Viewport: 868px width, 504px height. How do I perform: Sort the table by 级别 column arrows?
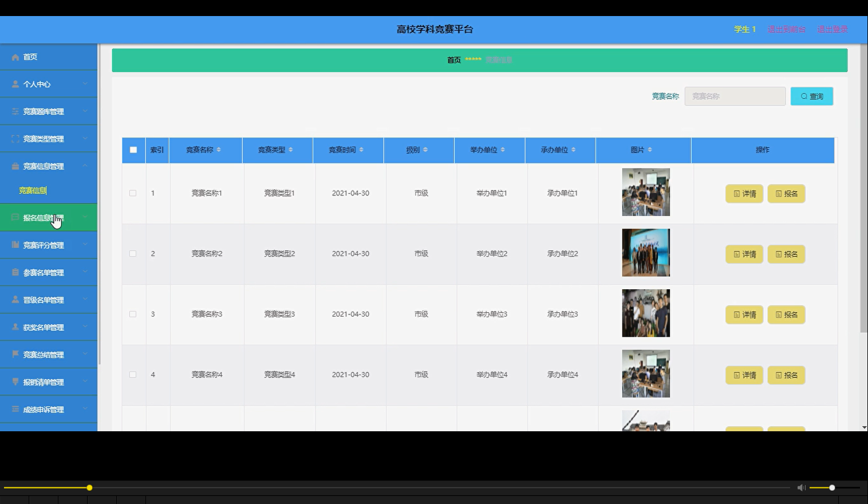[x=425, y=150]
